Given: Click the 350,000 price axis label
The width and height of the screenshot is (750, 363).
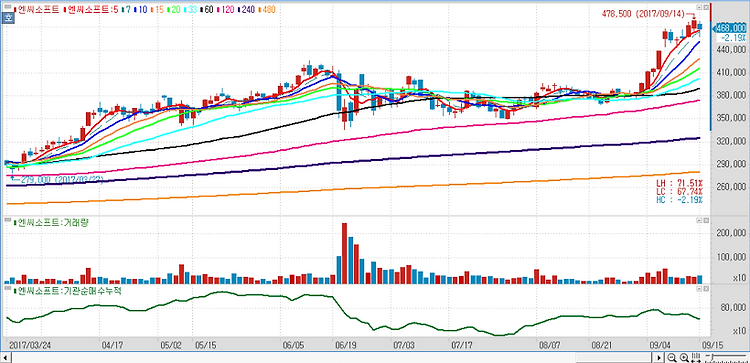Looking at the screenshot, I should tap(731, 118).
